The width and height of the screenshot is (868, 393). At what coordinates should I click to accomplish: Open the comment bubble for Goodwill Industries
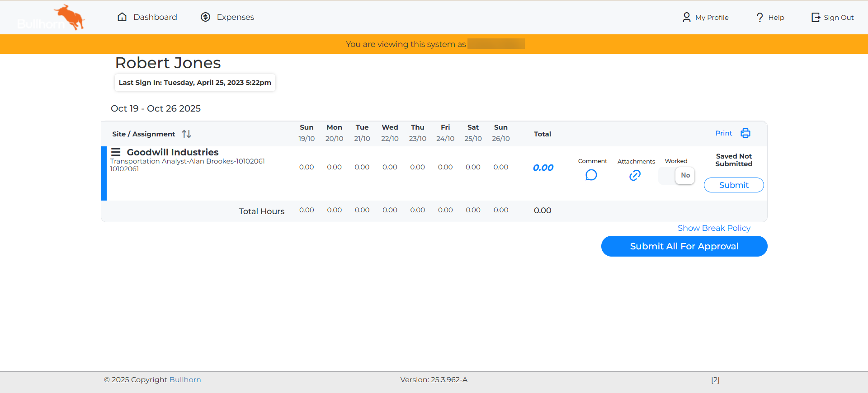(x=591, y=175)
